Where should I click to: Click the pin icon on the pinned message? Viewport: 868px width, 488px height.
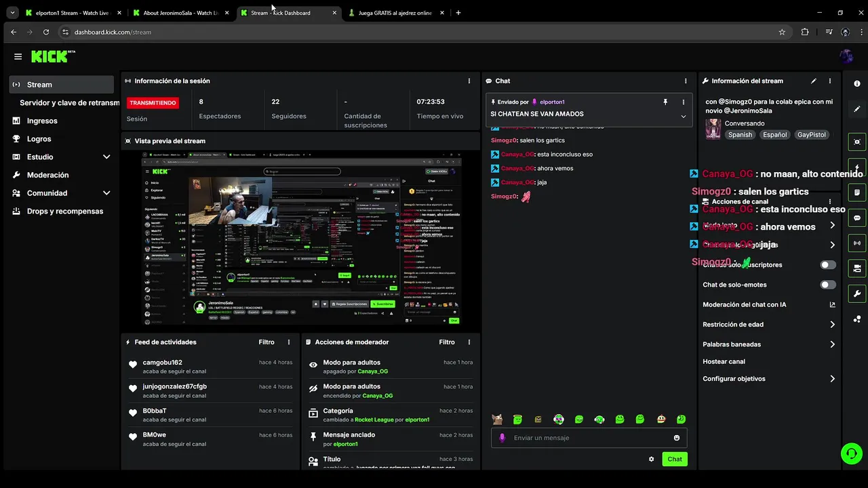(x=665, y=102)
